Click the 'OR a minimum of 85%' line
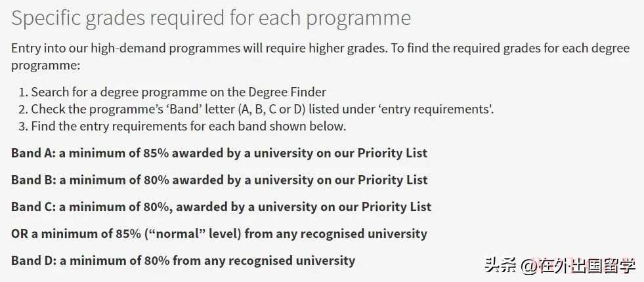Viewport: 644px width, 282px height. click(219, 234)
